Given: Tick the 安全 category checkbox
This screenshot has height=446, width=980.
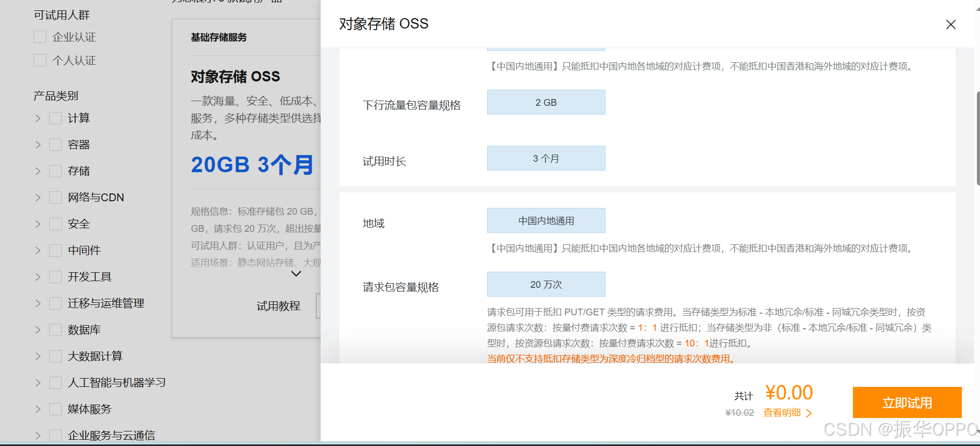Looking at the screenshot, I should (56, 224).
